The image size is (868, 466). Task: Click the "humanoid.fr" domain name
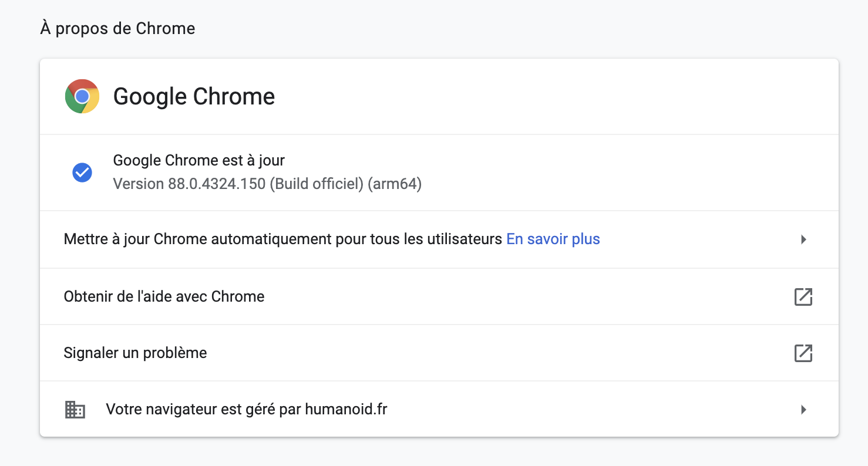tap(346, 410)
